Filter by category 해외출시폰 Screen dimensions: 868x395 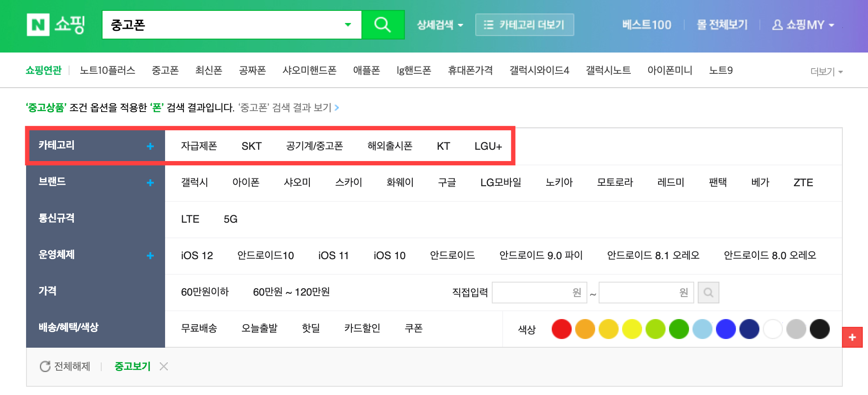click(x=390, y=146)
